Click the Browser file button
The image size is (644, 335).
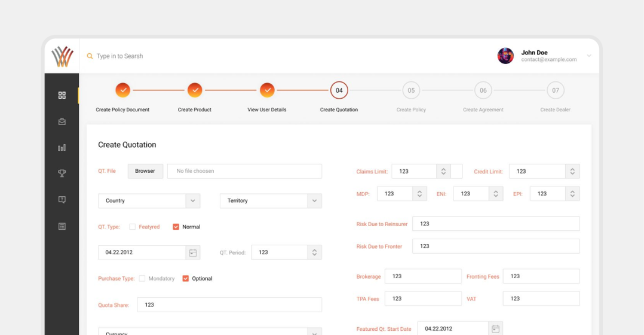click(x=145, y=171)
